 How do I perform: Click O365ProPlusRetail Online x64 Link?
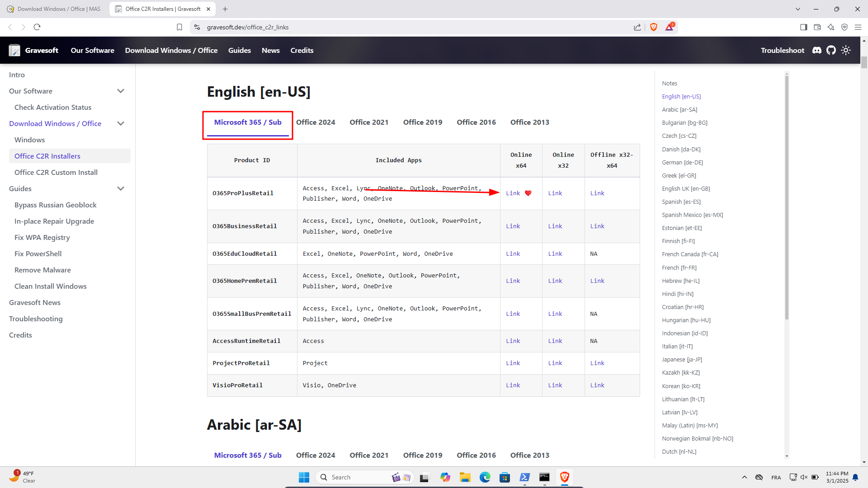coord(513,193)
